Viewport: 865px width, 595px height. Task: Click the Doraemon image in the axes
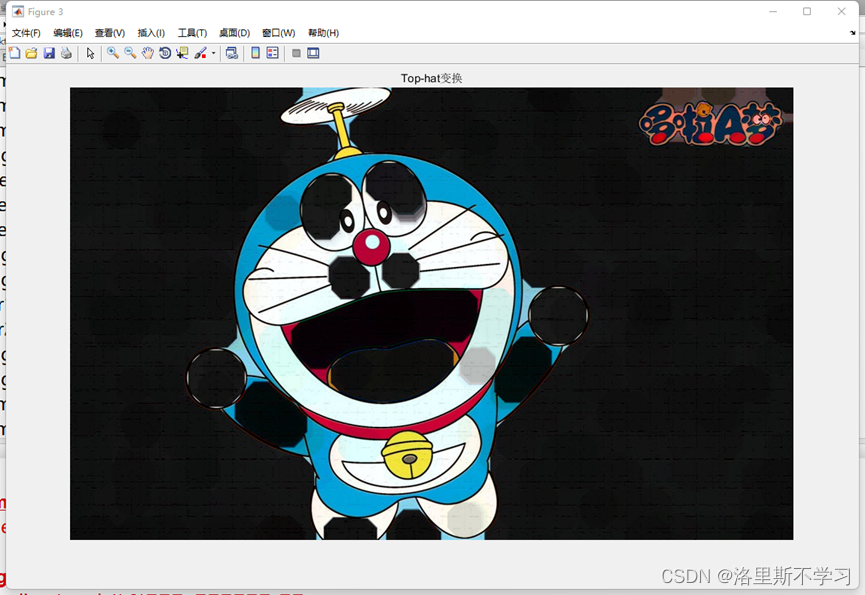coord(431,313)
